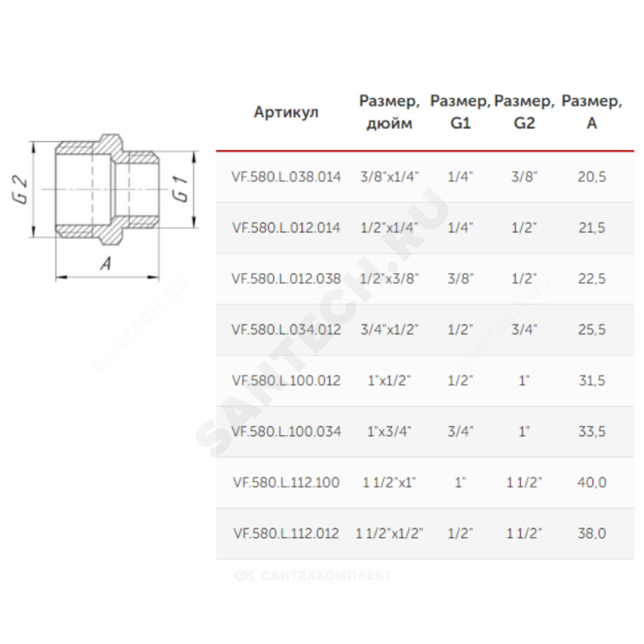Select article VF.580.L.112.100
Screen dimensions: 644x644
coord(287,482)
